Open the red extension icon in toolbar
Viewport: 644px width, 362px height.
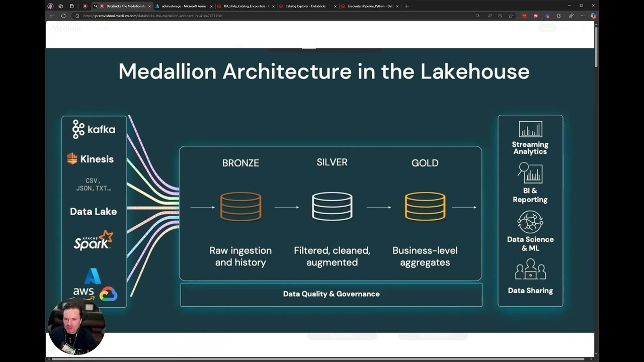click(x=524, y=16)
